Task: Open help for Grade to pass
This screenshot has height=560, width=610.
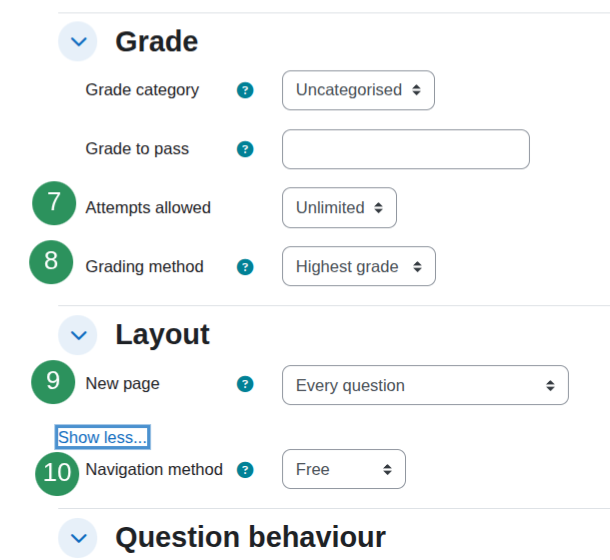Action: click(x=245, y=149)
